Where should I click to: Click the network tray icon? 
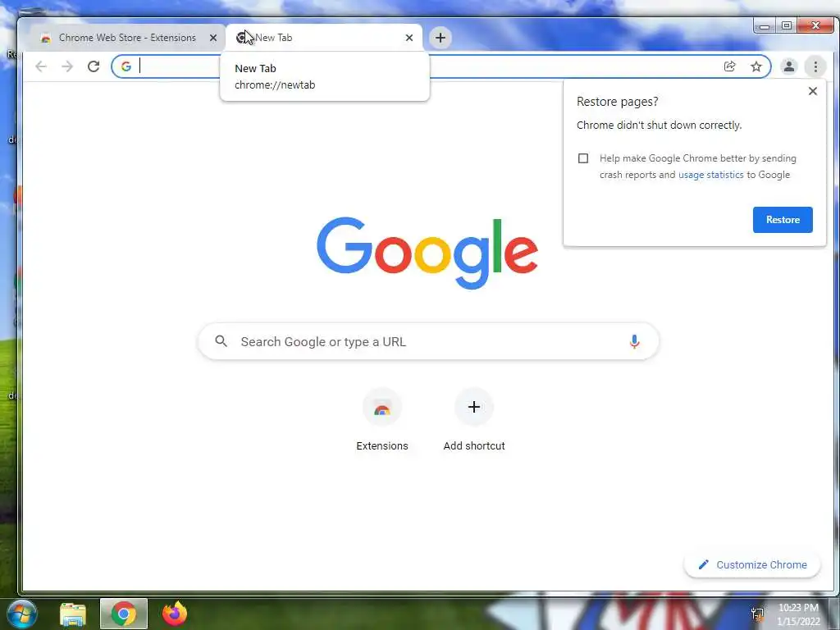pos(757,614)
